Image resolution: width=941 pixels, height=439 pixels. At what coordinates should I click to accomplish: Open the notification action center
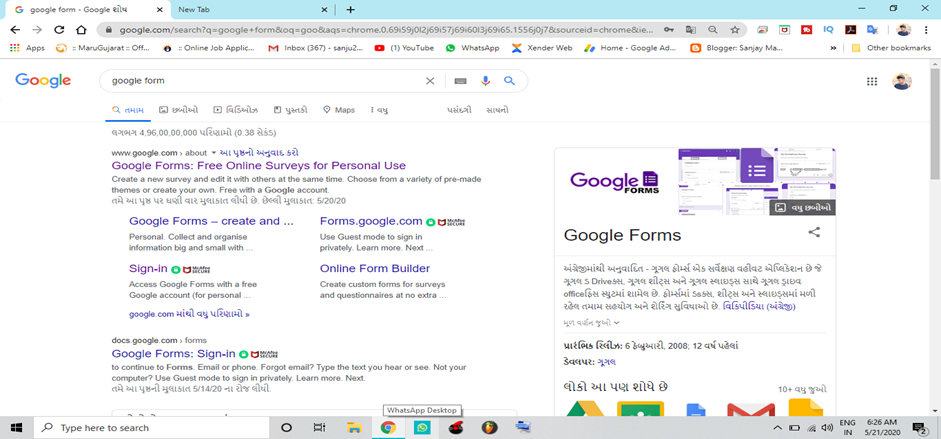click(x=919, y=428)
